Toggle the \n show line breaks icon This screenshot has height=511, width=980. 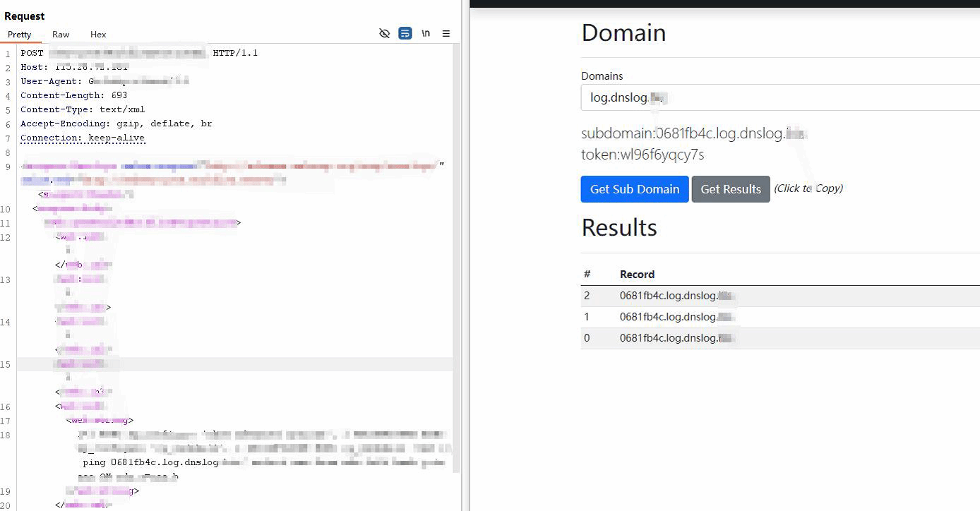(x=426, y=33)
